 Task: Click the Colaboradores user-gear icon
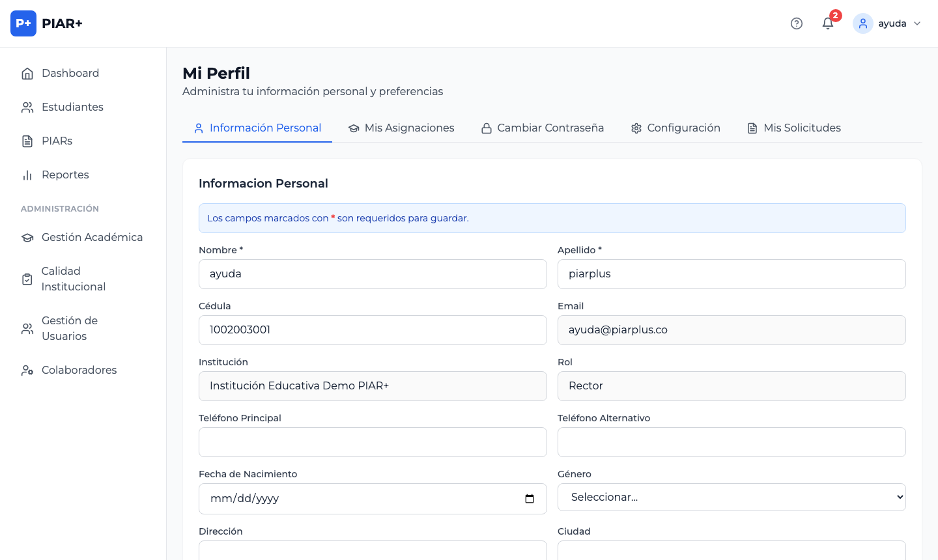(27, 371)
